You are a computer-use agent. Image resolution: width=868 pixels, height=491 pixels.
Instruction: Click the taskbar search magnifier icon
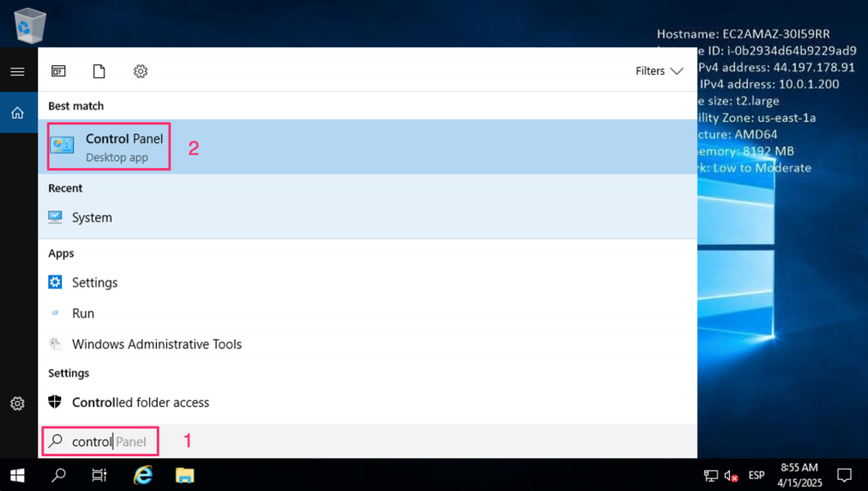coord(58,475)
